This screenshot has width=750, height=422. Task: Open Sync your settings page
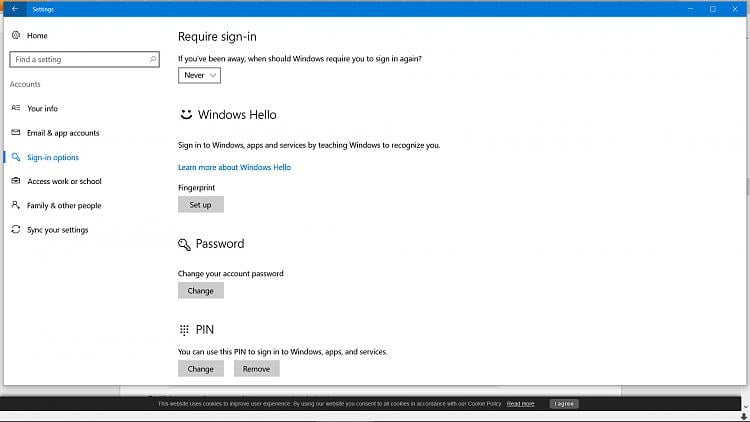click(58, 230)
